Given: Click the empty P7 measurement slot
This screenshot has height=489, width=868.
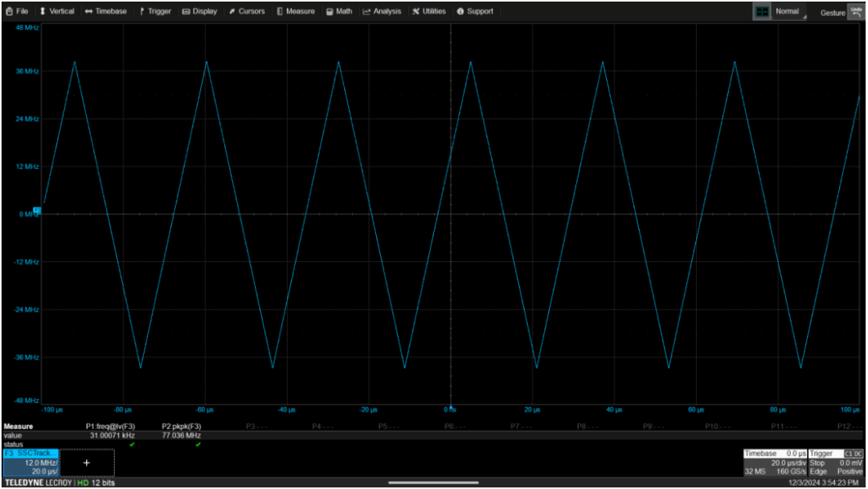Looking at the screenshot, I should 522,426.
